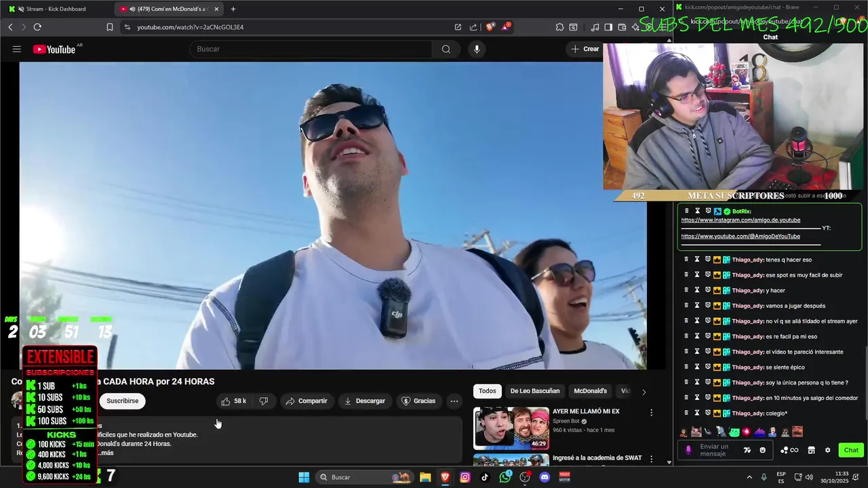The height and width of the screenshot is (488, 868).
Task: Click the YouTube search magnifier button
Action: (446, 49)
